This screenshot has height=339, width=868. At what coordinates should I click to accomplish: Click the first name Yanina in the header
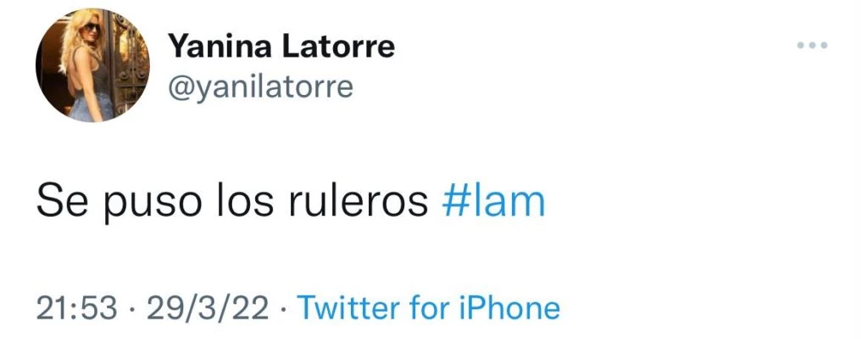(220, 46)
